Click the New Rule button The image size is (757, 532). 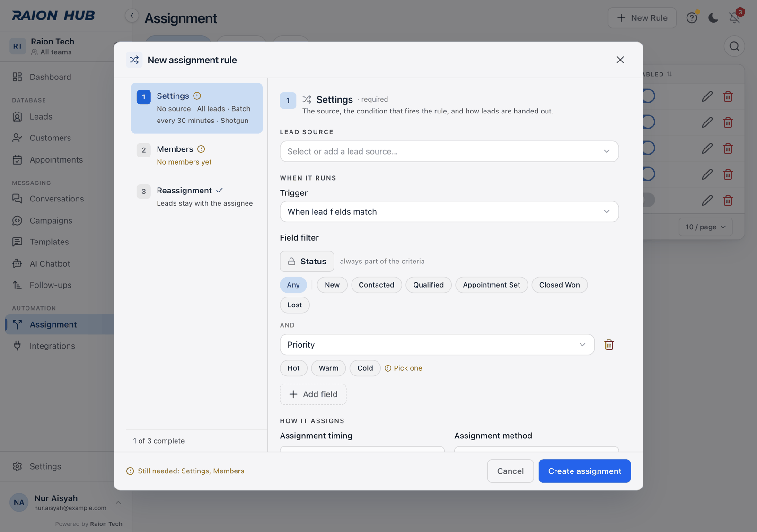[x=642, y=18]
